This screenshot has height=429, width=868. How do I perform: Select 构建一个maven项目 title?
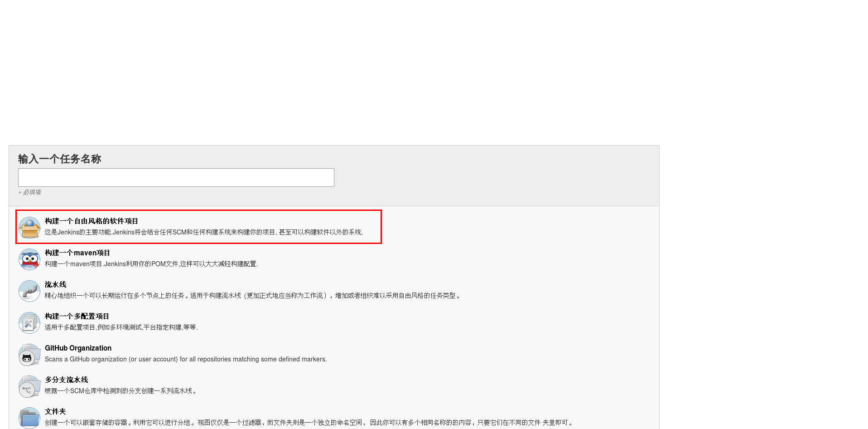(x=77, y=253)
